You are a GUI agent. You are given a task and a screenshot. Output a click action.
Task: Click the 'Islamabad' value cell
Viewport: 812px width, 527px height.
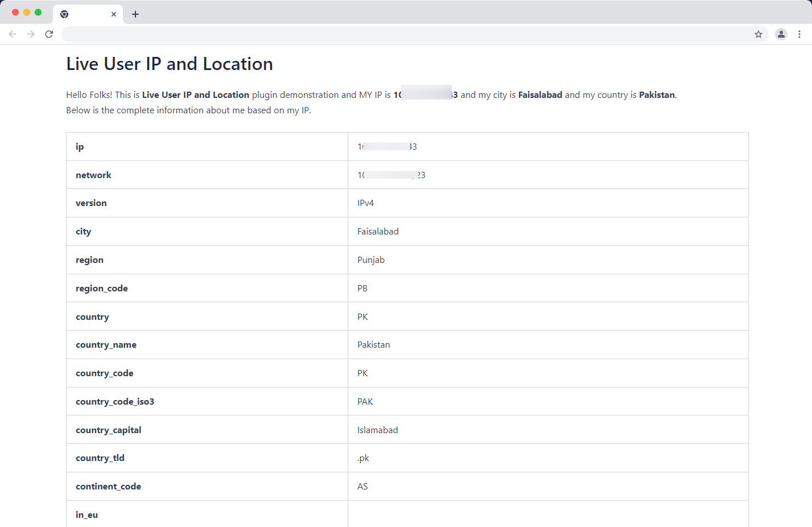(548, 430)
